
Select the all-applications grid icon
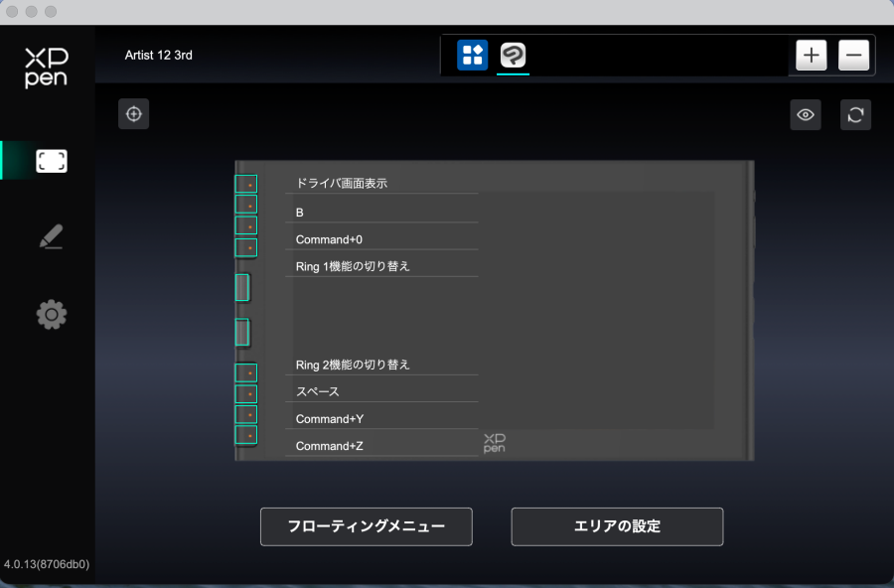click(473, 56)
